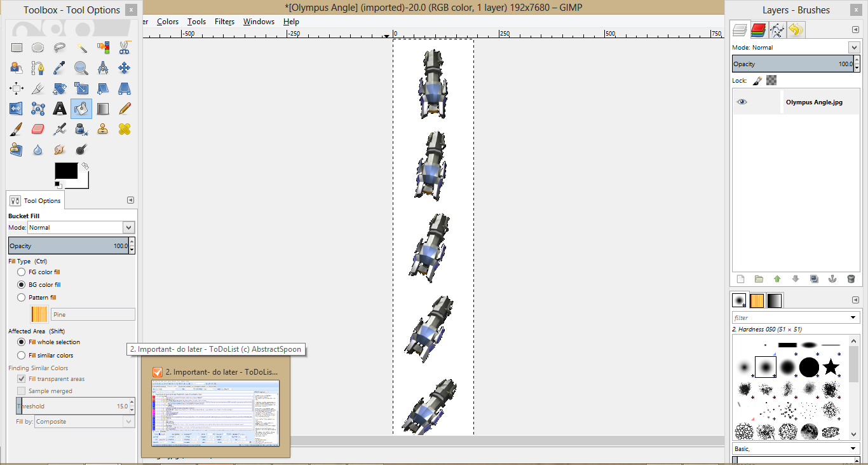The height and width of the screenshot is (465, 868).
Task: Toggle visibility of Olympus Angle.jpg layer
Action: click(x=742, y=102)
